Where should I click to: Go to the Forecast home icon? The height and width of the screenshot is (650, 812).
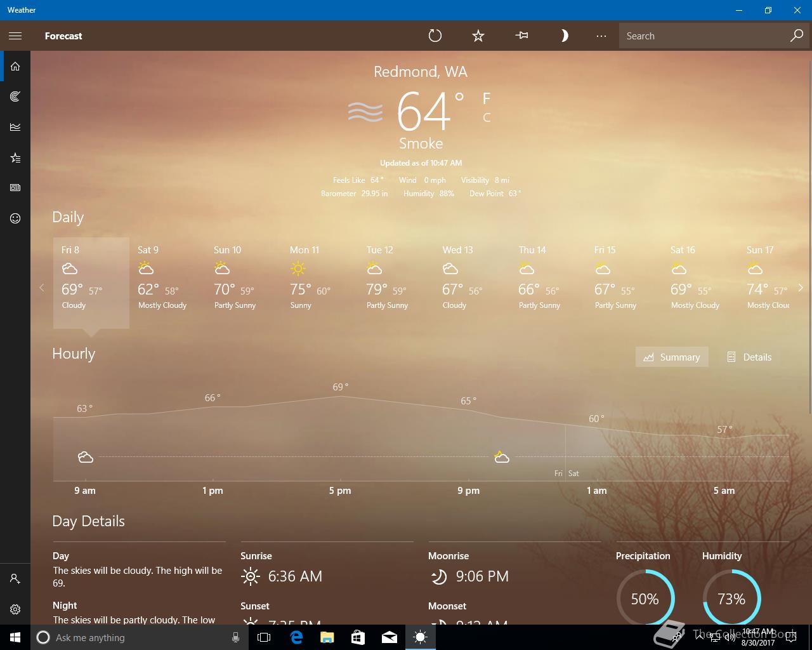click(15, 66)
